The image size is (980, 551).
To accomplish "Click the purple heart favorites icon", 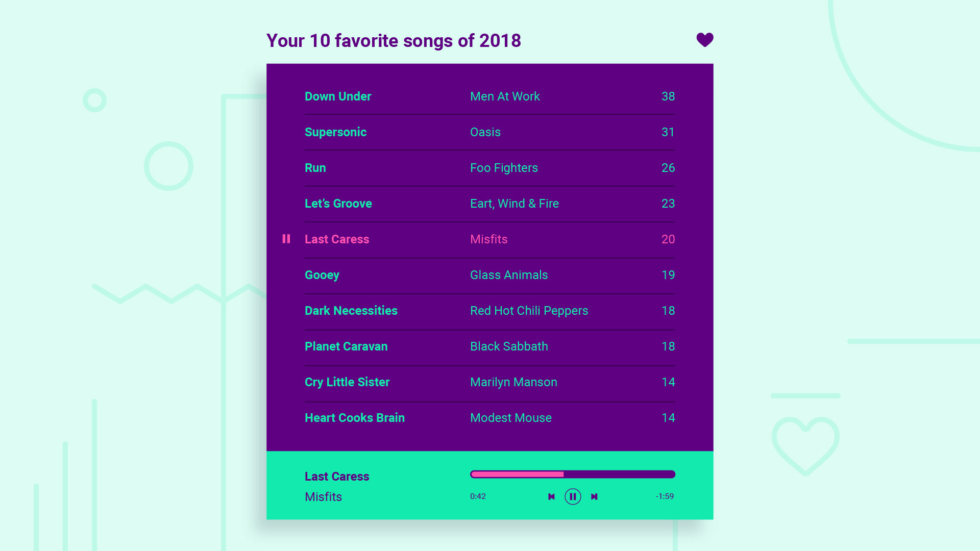I will click(x=704, y=40).
